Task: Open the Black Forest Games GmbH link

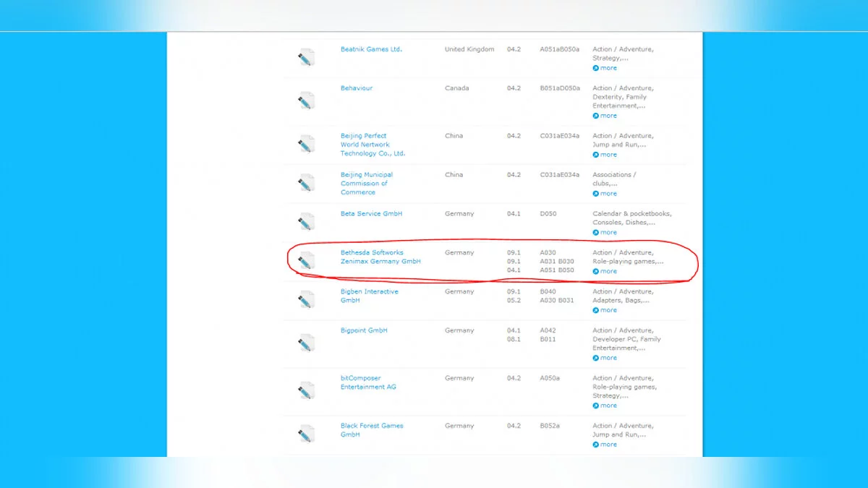Action: [372, 430]
